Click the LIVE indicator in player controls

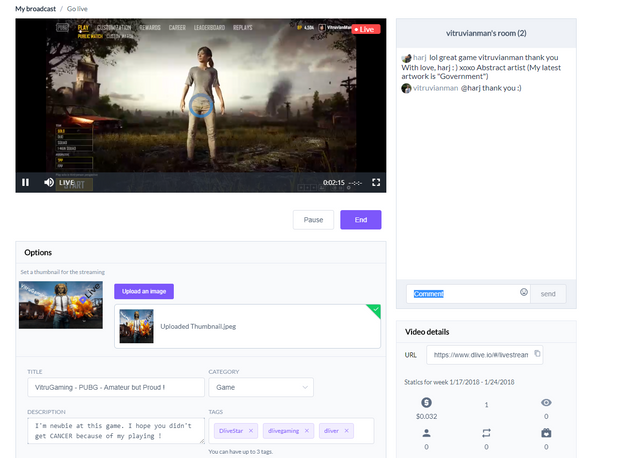pos(67,182)
